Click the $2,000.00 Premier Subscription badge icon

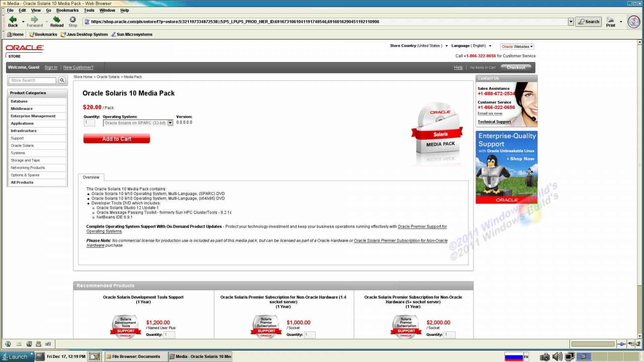(406, 327)
